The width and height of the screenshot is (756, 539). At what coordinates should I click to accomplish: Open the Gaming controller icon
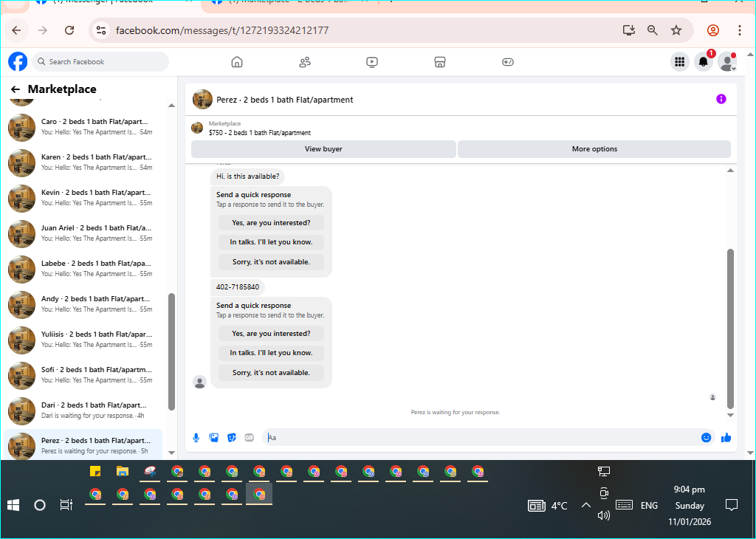click(x=508, y=62)
